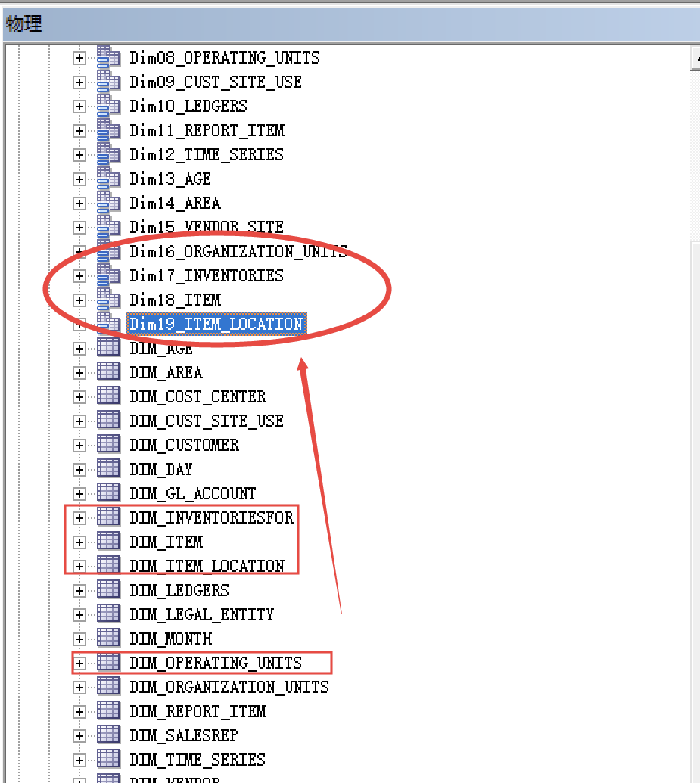Viewport: 700px width, 783px height.
Task: Click the DIM_MONTH table icon
Action: pos(109,639)
